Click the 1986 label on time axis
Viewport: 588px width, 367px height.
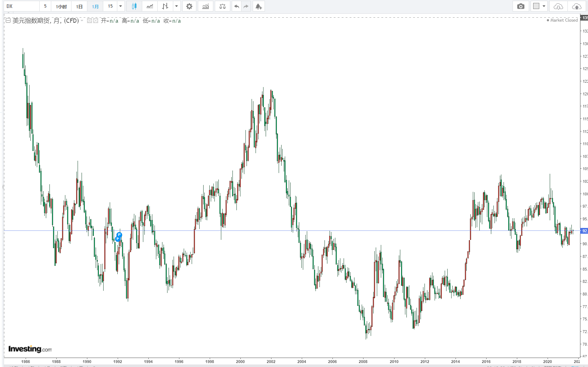(26, 361)
